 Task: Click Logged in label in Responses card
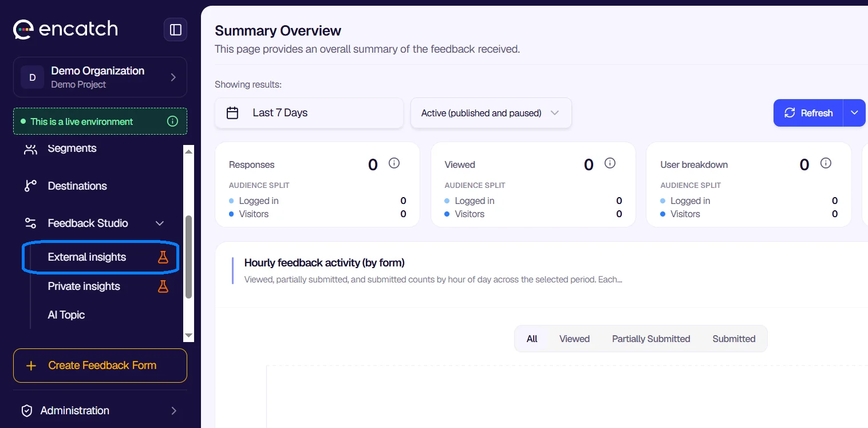click(259, 201)
